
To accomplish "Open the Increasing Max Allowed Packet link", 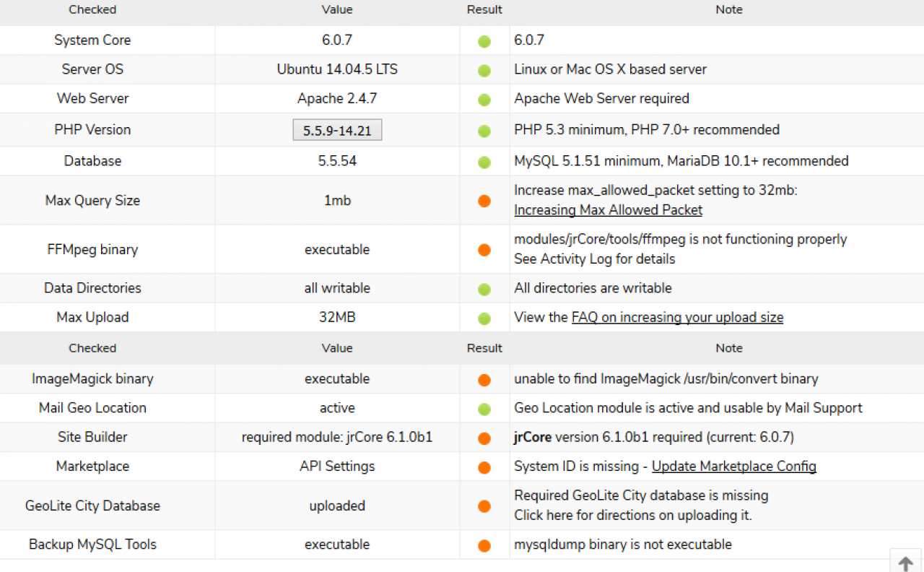I will [608, 210].
